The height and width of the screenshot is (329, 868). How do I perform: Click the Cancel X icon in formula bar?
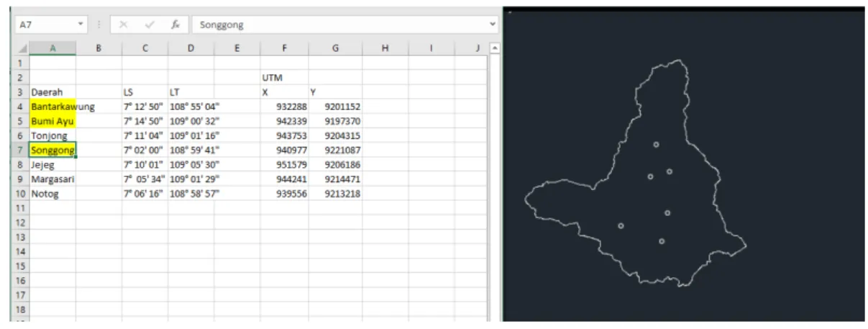pos(124,24)
